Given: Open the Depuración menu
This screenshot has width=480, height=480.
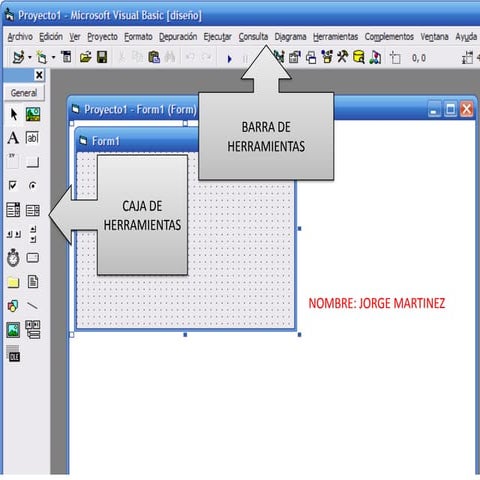Looking at the screenshot, I should point(178,37).
